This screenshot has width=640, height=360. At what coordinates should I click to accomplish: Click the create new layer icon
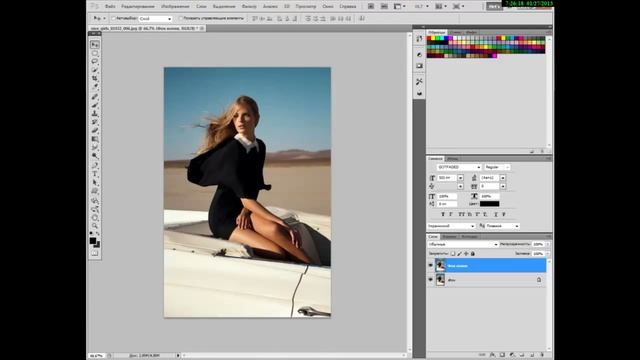532,355
